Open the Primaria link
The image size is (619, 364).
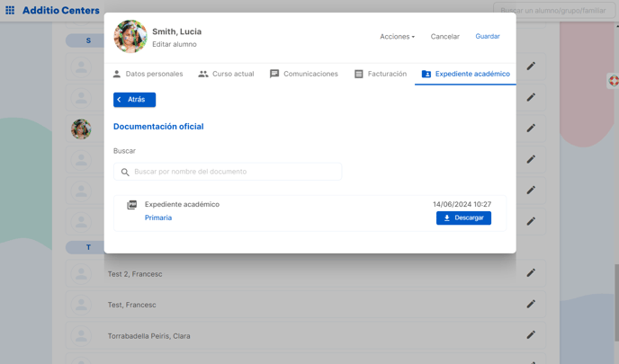point(158,218)
